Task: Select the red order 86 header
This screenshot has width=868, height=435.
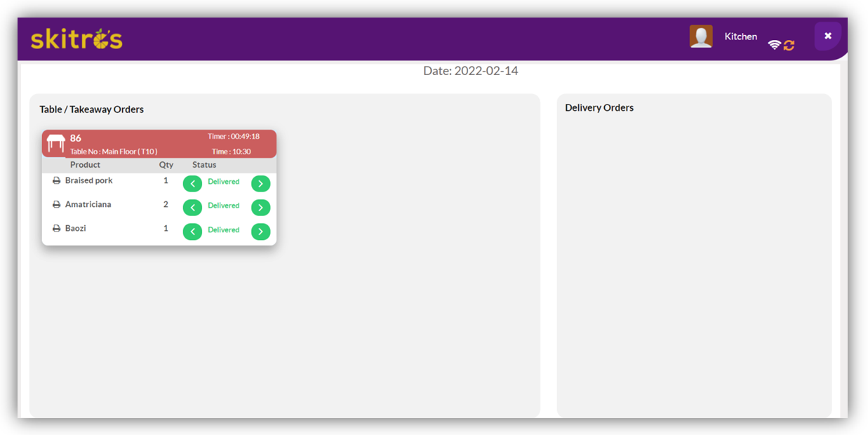Action: point(159,144)
